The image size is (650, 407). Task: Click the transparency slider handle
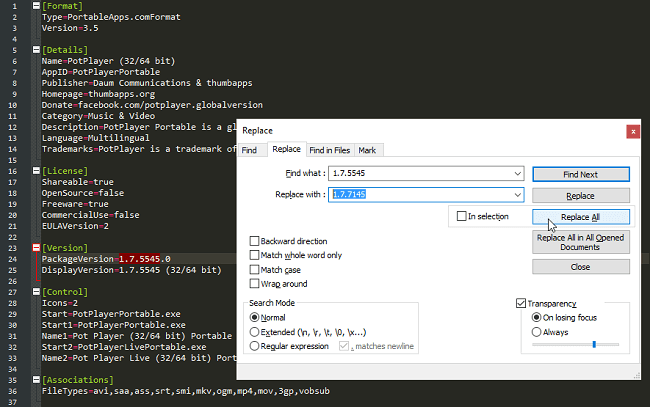pyautogui.click(x=594, y=344)
